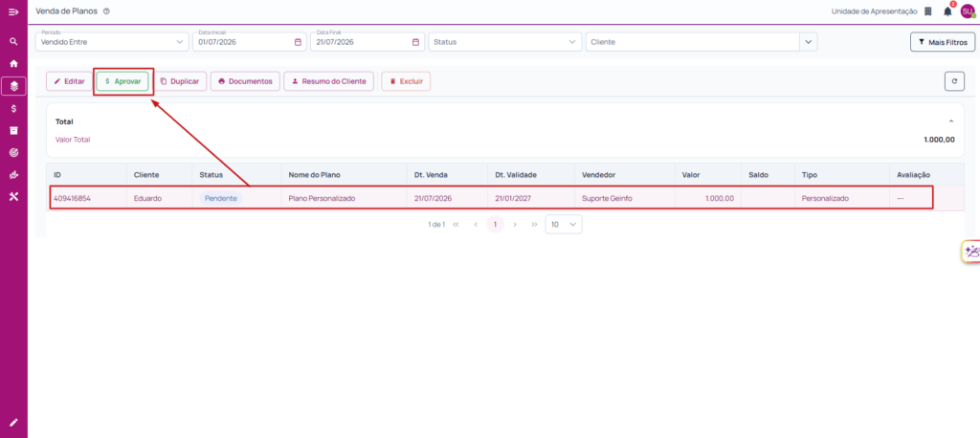Open the target goals icon in sidebar
Image resolution: width=980 pixels, height=438 pixels.
(13, 152)
